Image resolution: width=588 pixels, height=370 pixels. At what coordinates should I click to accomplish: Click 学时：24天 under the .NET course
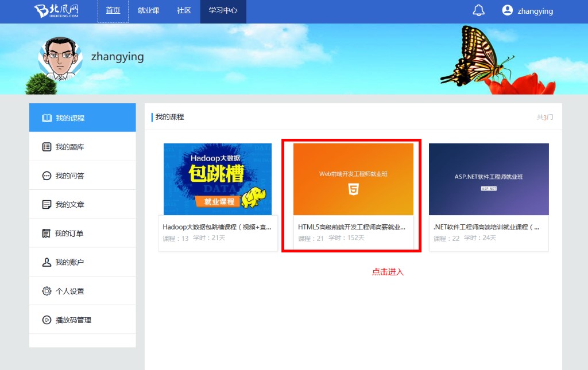pos(480,238)
